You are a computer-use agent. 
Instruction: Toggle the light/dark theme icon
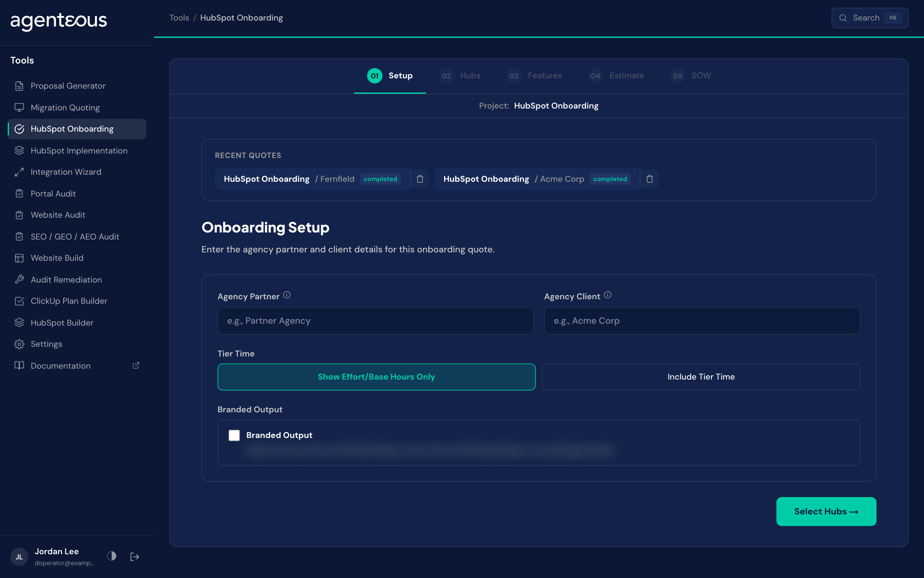(112, 556)
